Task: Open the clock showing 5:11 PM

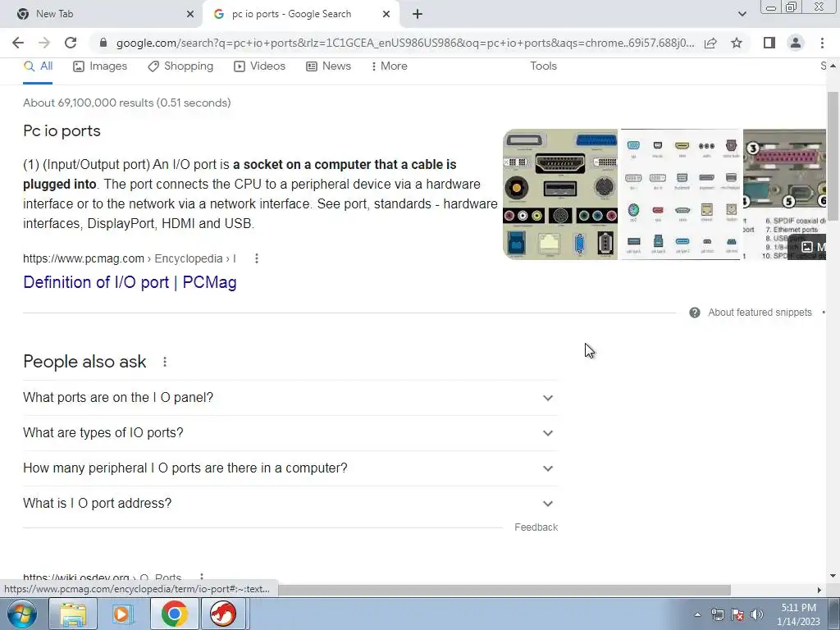Action: pos(798,614)
